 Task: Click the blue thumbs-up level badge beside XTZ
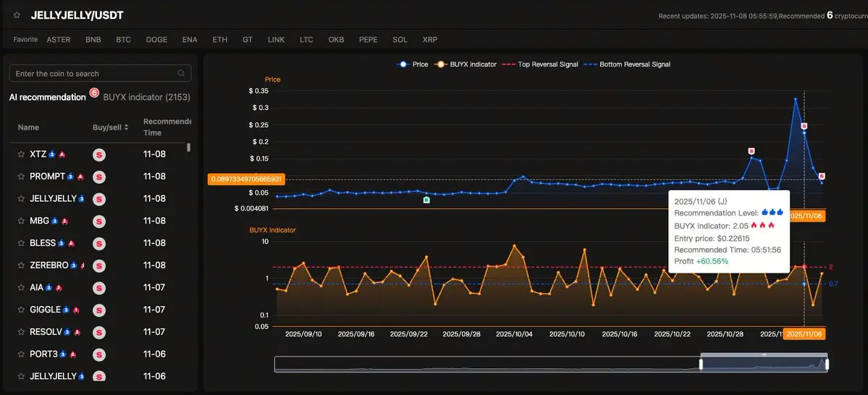tap(51, 154)
